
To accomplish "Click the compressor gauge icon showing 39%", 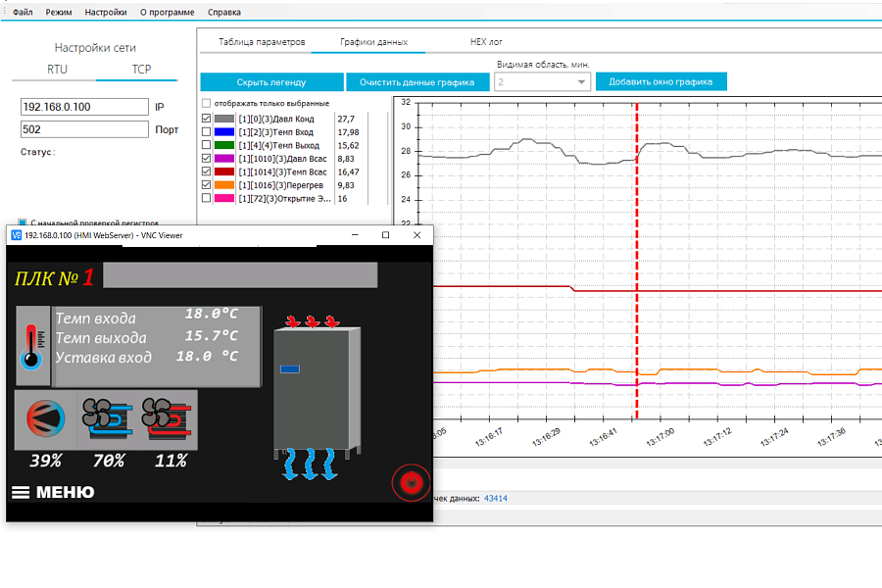I will coord(45,418).
